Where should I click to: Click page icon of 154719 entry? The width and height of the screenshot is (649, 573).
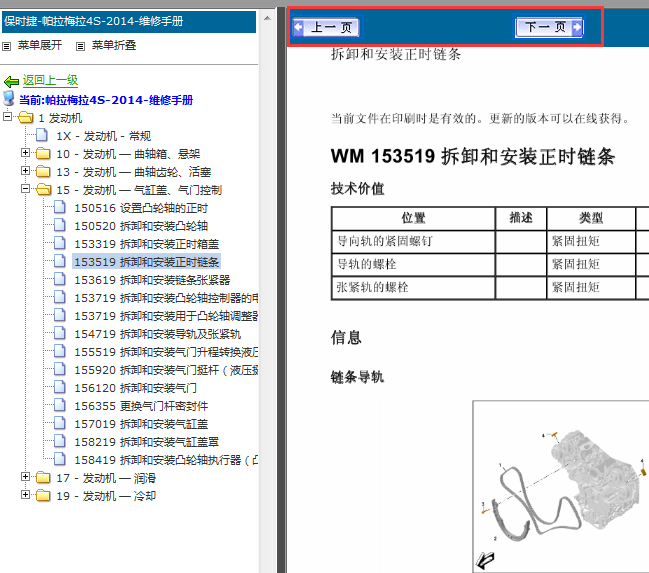pyautogui.click(x=60, y=333)
